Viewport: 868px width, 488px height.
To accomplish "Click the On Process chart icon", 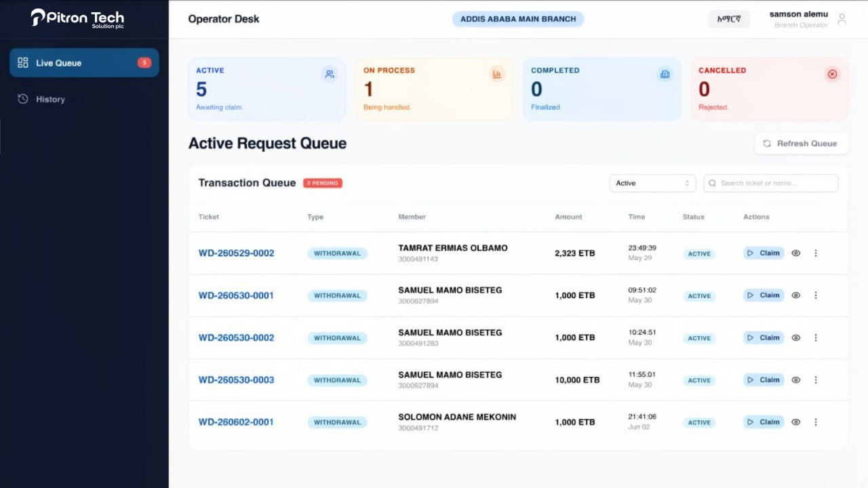I will click(x=497, y=75).
